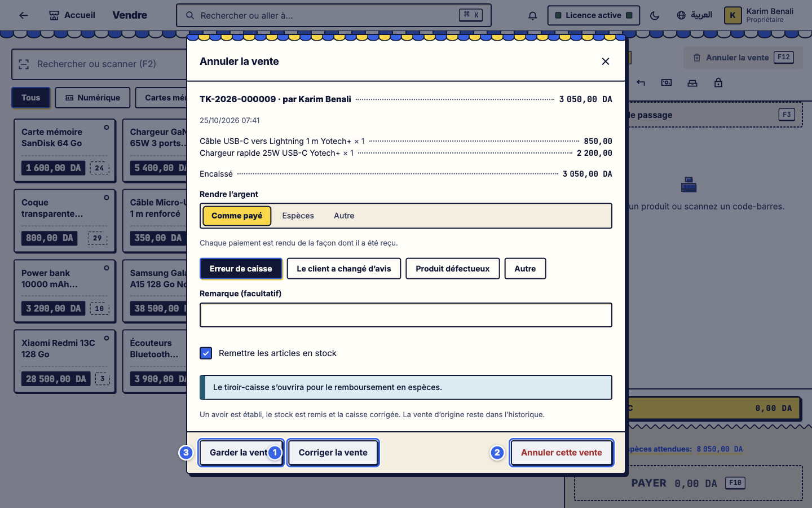Focus the Rechercher ou aller à search bar
The height and width of the screenshot is (508, 812).
coord(334,15)
